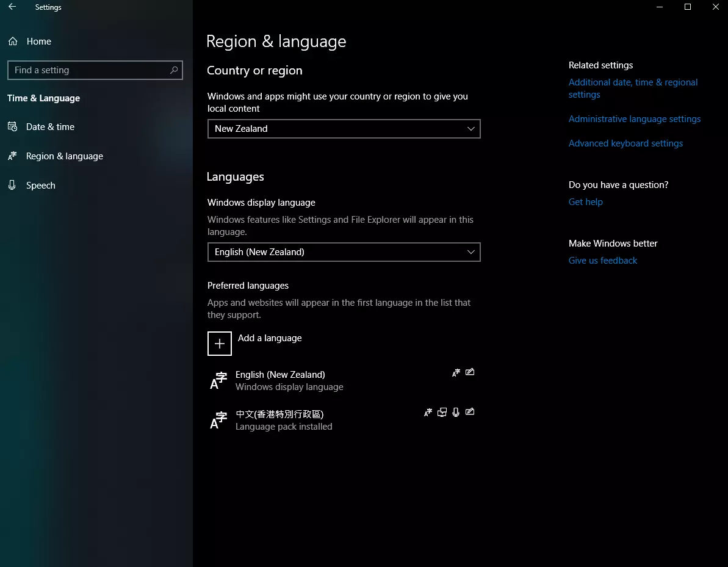This screenshot has width=728, height=567.
Task: Click the Get help link
Action: [585, 201]
